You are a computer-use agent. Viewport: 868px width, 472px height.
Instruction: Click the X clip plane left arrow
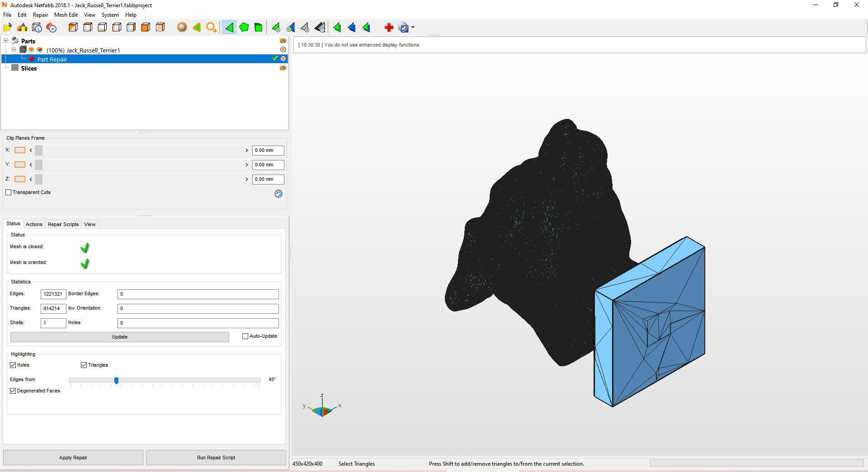coord(31,150)
